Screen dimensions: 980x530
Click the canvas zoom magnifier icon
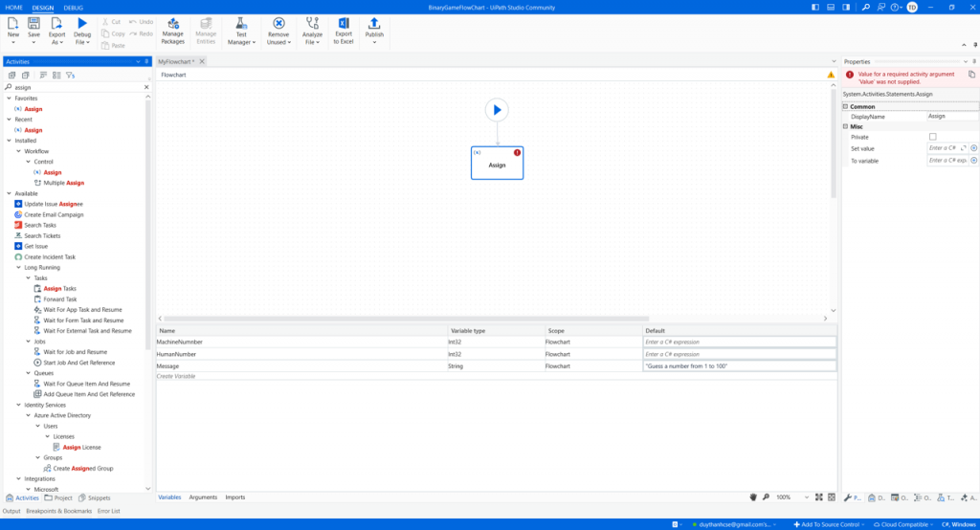click(x=766, y=497)
